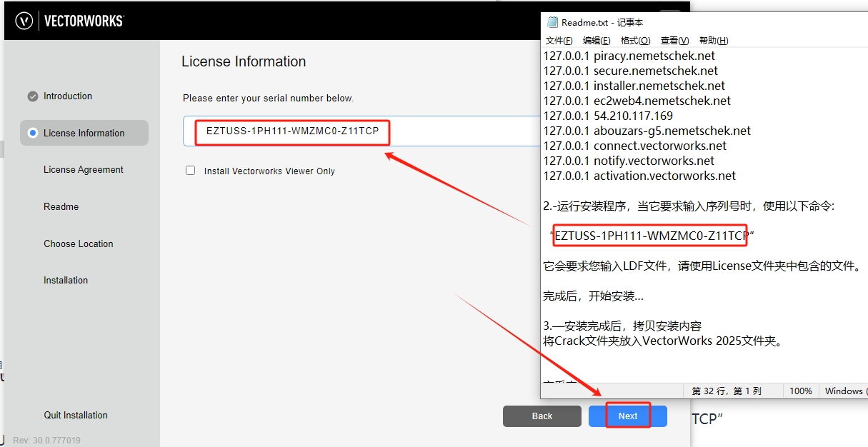This screenshot has width=868, height=447.
Task: Click the notify.vectorworks.net line
Action: [629, 161]
